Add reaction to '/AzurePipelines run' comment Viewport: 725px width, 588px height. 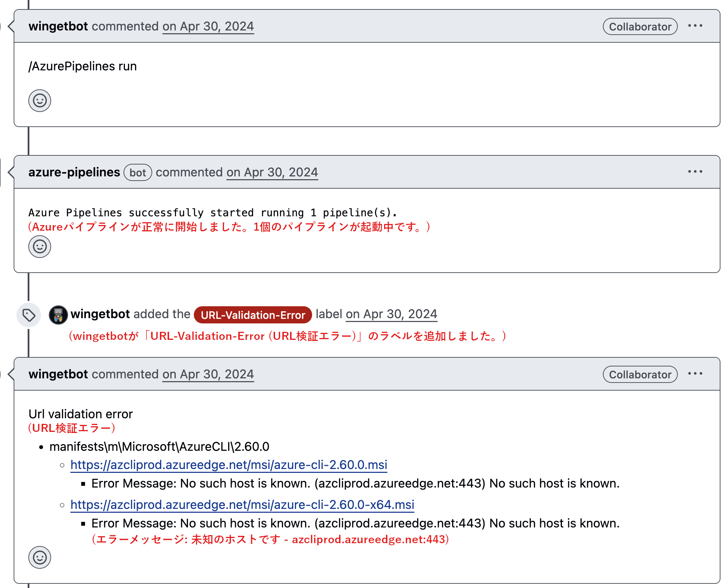click(40, 101)
